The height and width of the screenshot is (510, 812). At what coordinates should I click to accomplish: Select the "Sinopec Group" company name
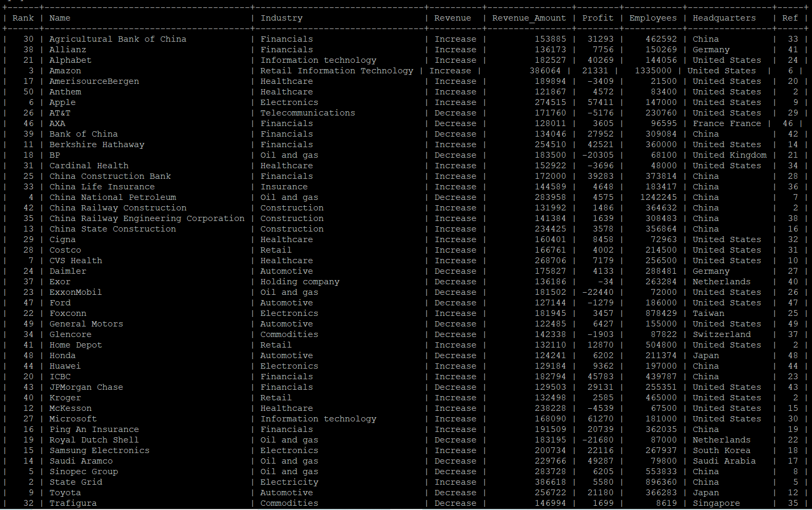83,471
